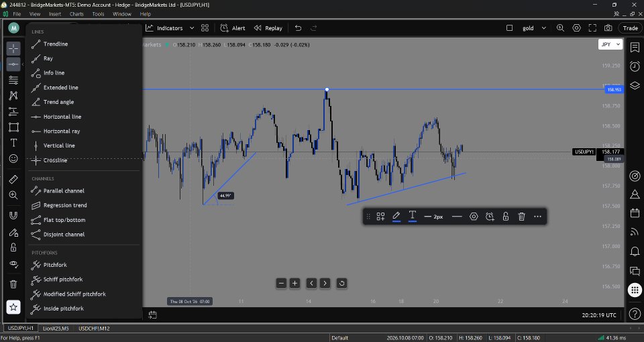Activate the Zoom in tool in sidebar
The image size is (644, 342).
[x=13, y=195]
